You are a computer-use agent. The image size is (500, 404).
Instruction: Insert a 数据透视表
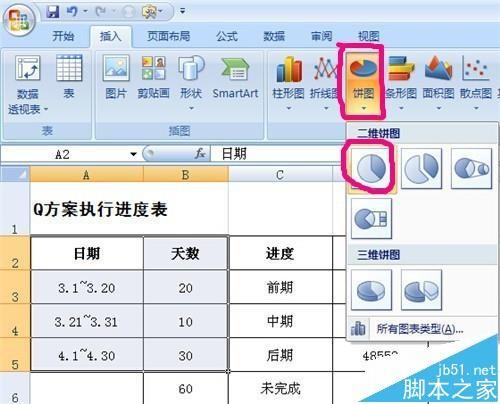[28, 85]
